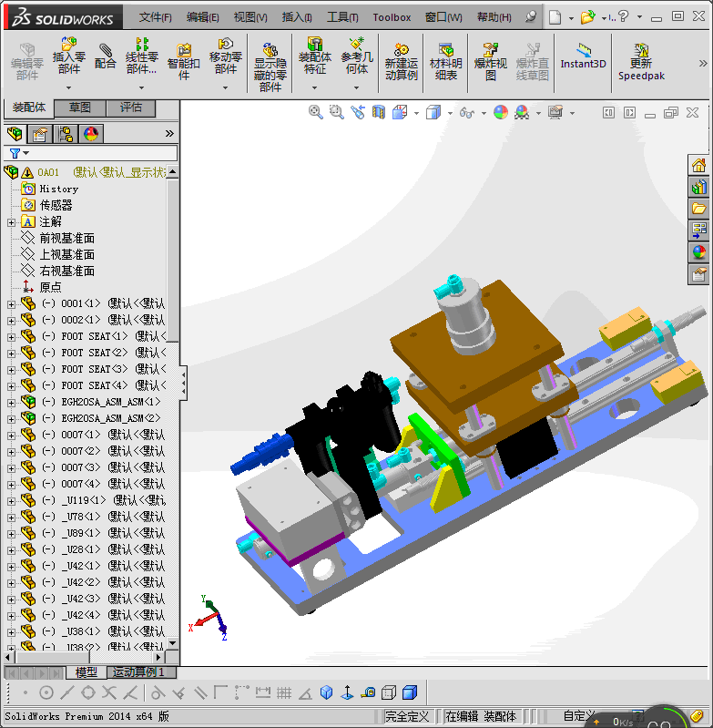
Task: Click Zoom to Fit magnifier in view toolbar
Action: [x=316, y=112]
